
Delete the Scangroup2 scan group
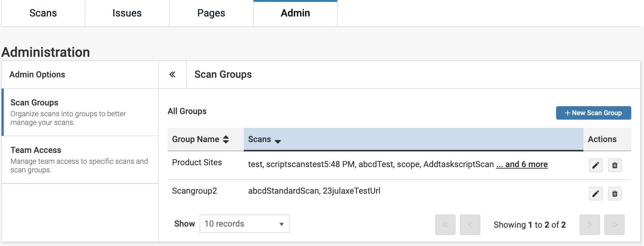(614, 194)
